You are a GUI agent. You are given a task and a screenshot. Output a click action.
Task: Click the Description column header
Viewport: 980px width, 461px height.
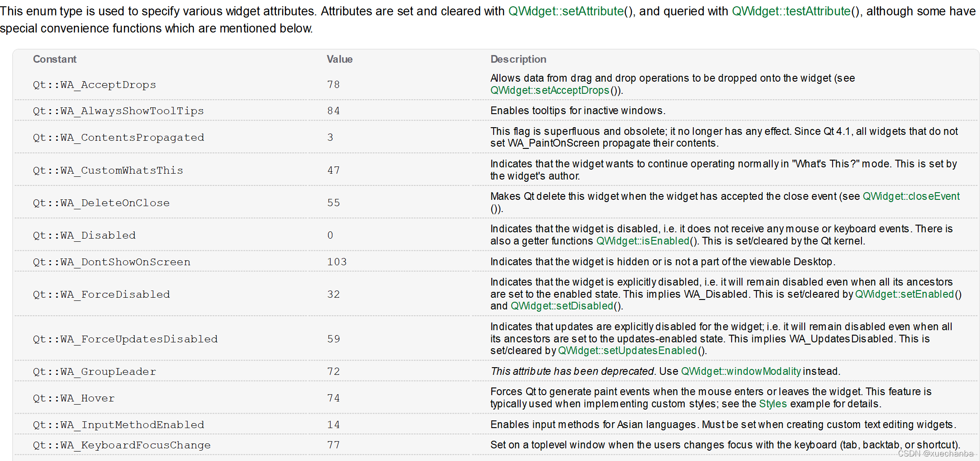518,59
